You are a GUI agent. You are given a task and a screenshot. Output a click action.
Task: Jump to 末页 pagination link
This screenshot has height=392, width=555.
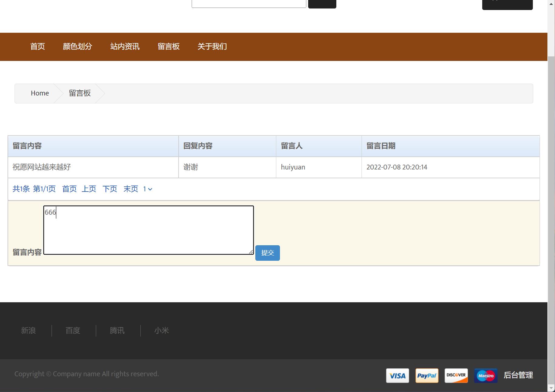130,189
